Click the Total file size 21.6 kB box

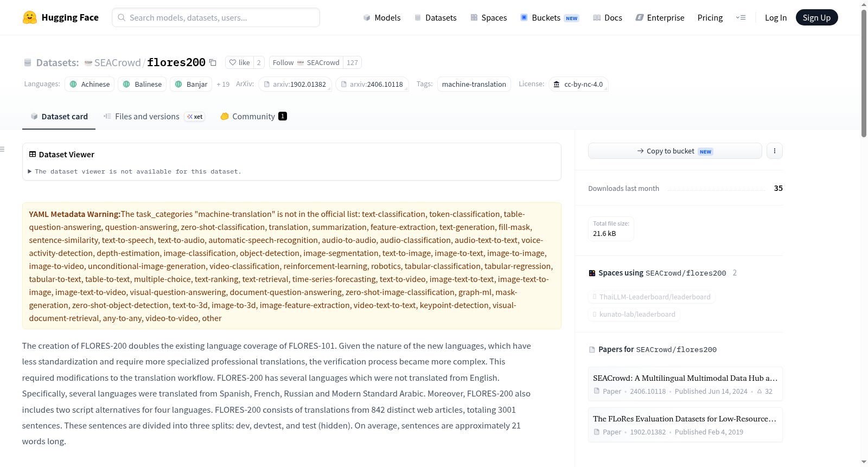click(611, 228)
